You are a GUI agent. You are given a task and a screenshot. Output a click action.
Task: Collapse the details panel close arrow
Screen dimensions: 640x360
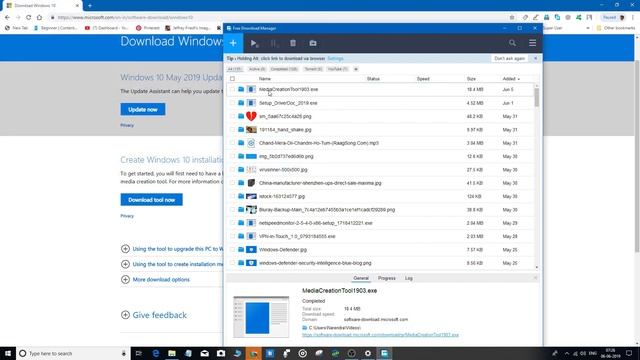(x=535, y=278)
